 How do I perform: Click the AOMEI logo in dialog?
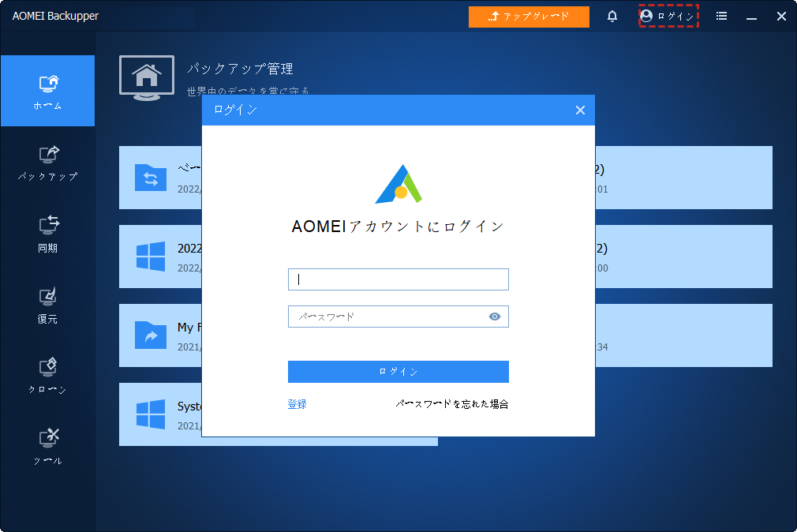point(398,184)
